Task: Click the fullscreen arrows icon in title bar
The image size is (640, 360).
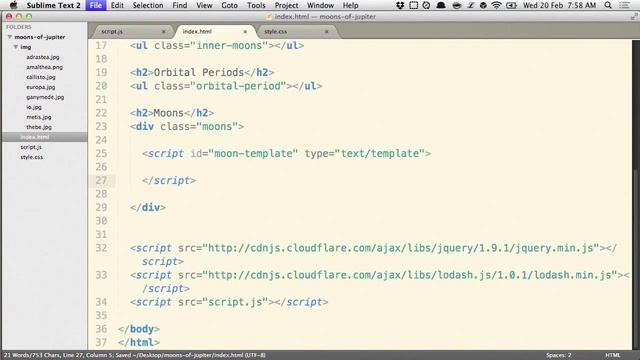Action: [x=634, y=17]
